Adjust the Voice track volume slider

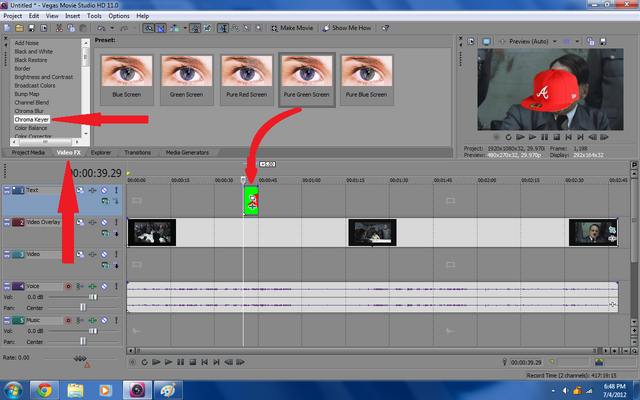[x=93, y=297]
